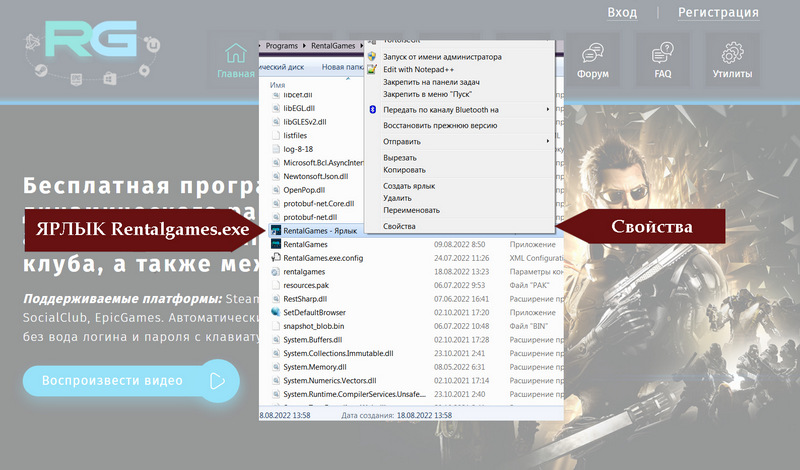Choose Edit with Notepad++
This screenshot has width=800, height=470.
point(418,69)
